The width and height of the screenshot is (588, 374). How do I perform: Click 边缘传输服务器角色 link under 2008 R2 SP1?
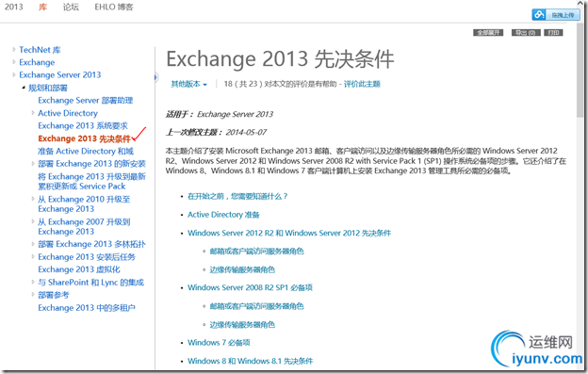point(242,324)
